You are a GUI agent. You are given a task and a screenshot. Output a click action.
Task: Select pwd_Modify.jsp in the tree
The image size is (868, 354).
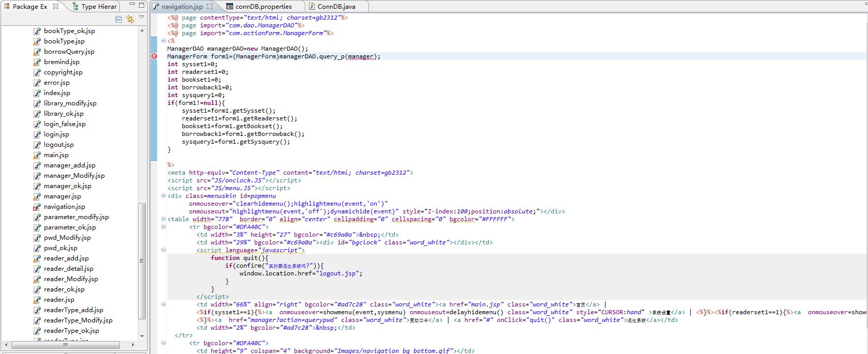(67, 238)
